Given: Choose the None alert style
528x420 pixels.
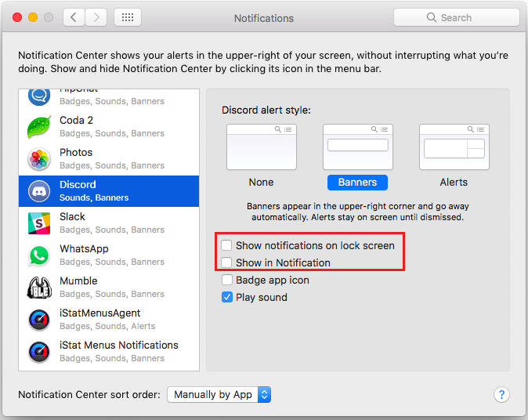Looking at the screenshot, I should coord(261,147).
